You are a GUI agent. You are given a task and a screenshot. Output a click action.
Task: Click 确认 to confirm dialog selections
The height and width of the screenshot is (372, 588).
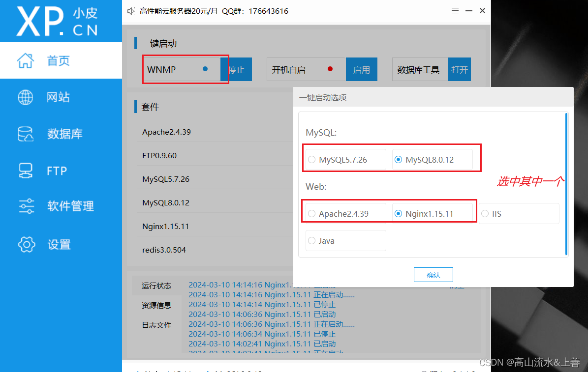click(x=433, y=274)
